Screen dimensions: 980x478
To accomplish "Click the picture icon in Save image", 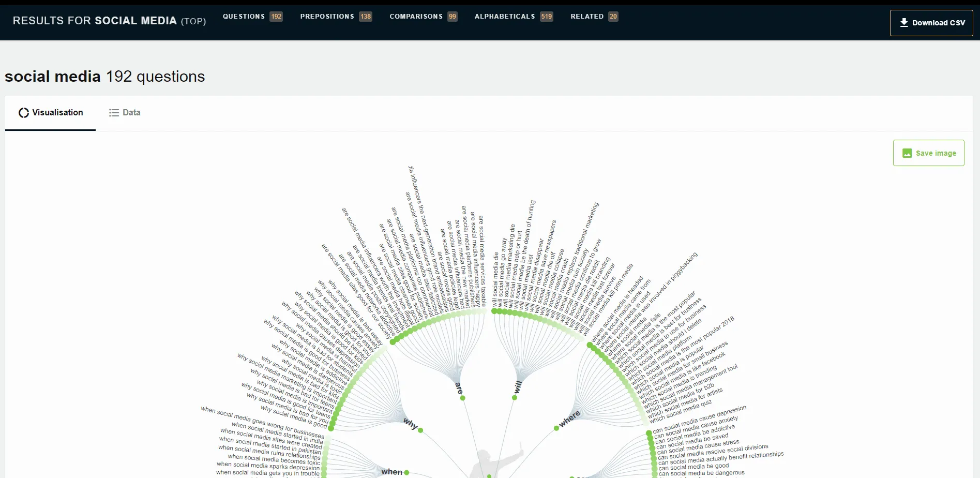I will tap(907, 153).
